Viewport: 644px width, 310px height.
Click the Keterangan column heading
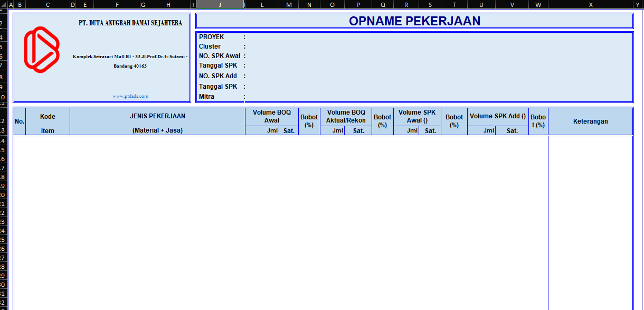coord(590,121)
